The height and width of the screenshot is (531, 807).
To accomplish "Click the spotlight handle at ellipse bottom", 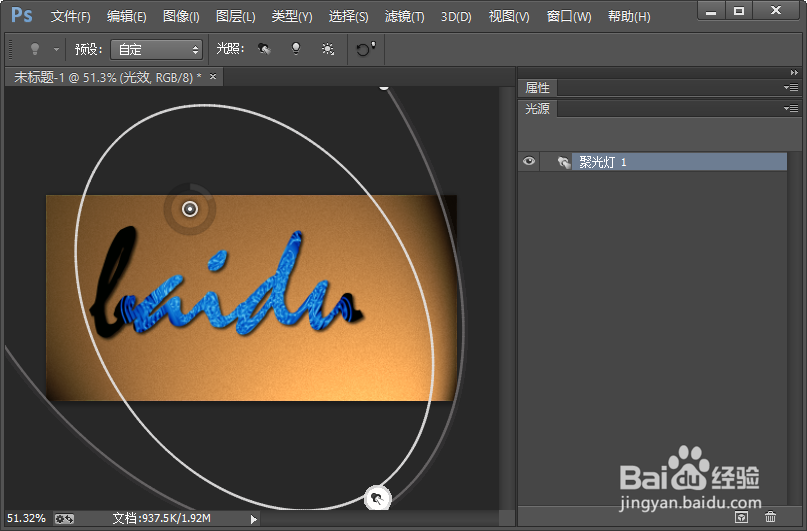I will point(378,498).
